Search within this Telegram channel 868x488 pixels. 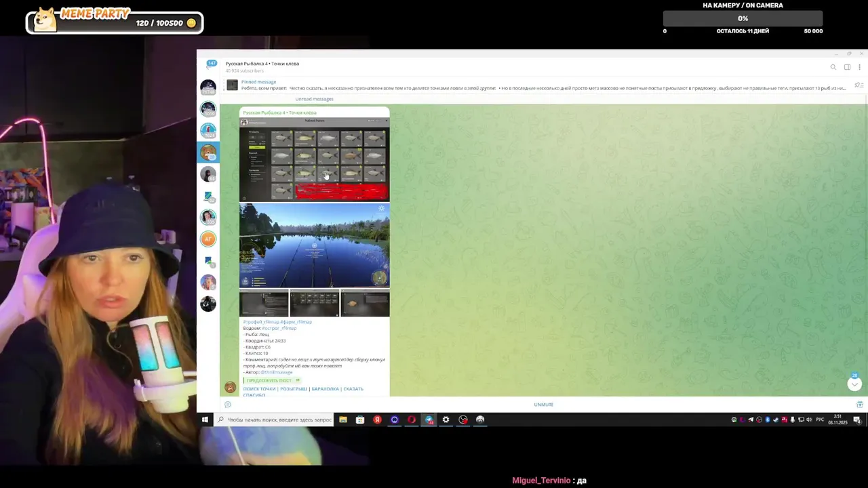point(833,67)
